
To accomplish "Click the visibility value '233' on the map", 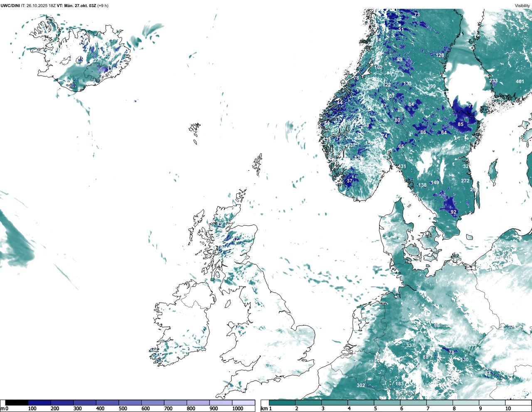I will 493,81.
